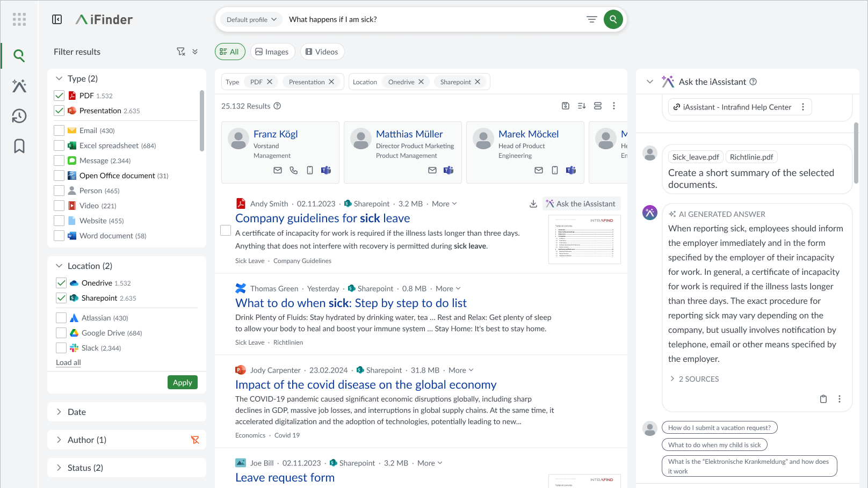868x488 pixels.
Task: Expand the Date filter section
Action: (59, 412)
